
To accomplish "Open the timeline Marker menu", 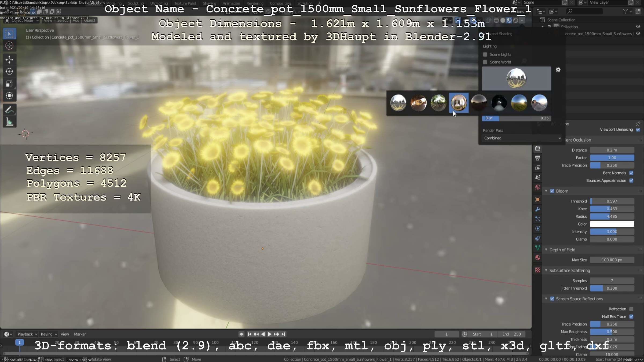I will pos(80,334).
